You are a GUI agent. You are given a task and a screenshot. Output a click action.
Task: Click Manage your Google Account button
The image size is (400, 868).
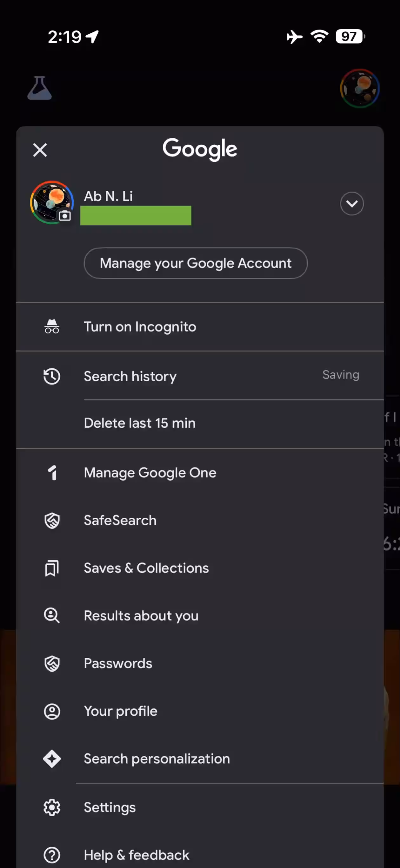(x=196, y=263)
